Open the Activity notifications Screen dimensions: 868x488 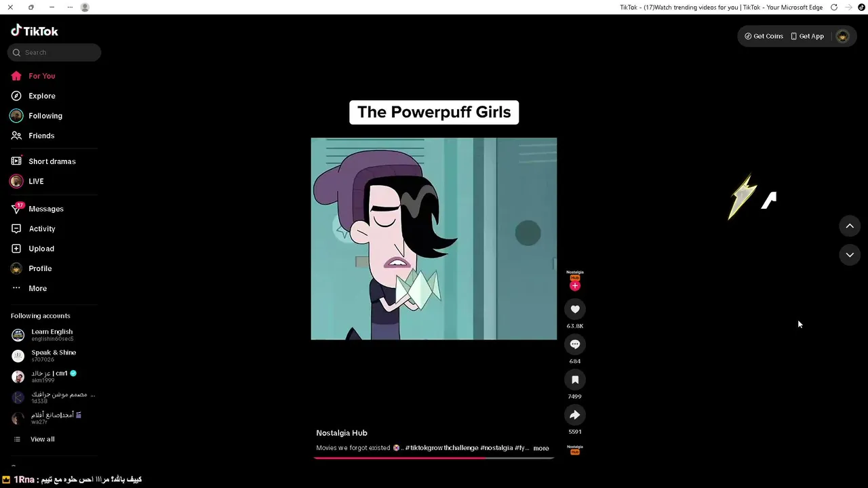33,228
